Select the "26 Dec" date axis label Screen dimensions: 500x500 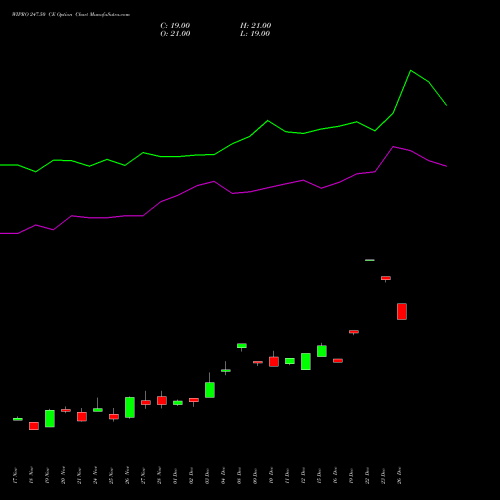coord(399,476)
